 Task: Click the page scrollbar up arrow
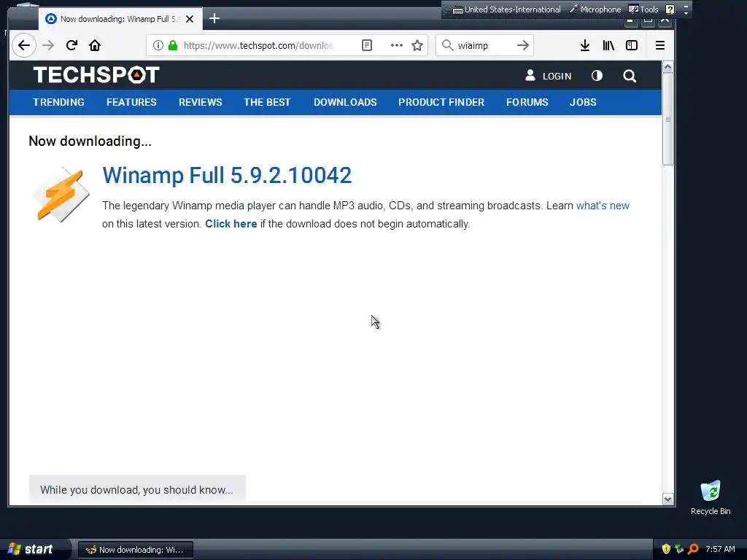[668, 67]
